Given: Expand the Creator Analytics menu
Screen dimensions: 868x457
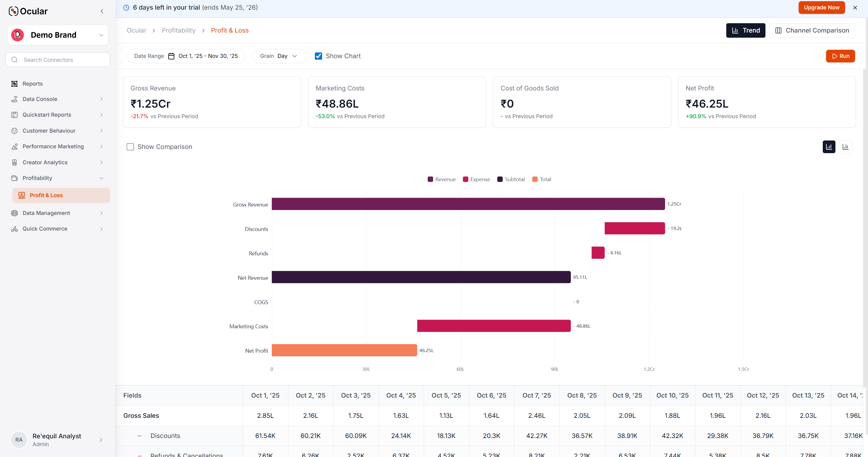Looking at the screenshot, I should 101,162.
